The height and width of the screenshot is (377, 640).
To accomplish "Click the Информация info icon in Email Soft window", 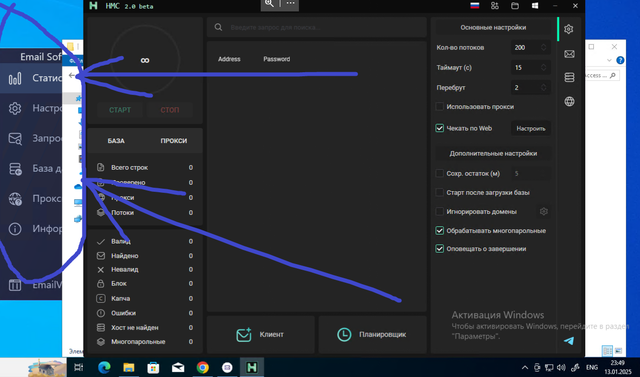I will 15,229.
